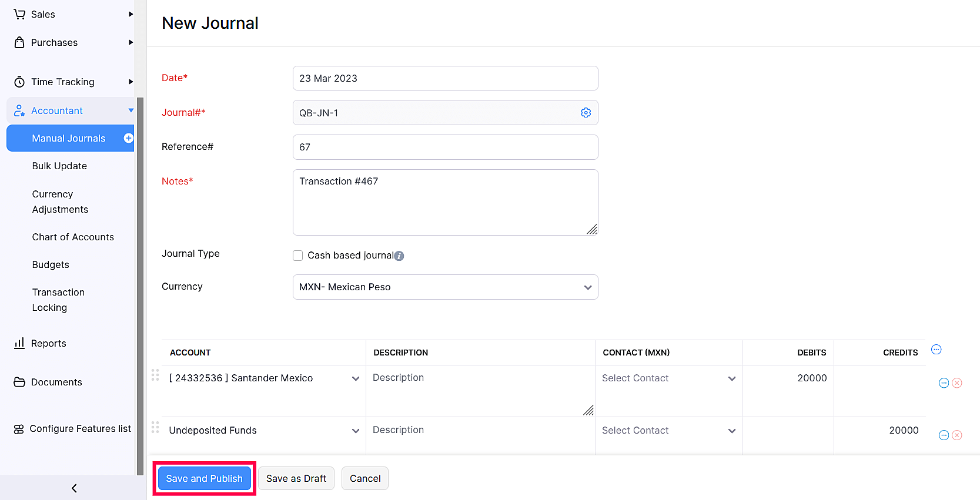The width and height of the screenshot is (980, 500).
Task: Open more options for Santander Mexico row
Action: pos(944,383)
